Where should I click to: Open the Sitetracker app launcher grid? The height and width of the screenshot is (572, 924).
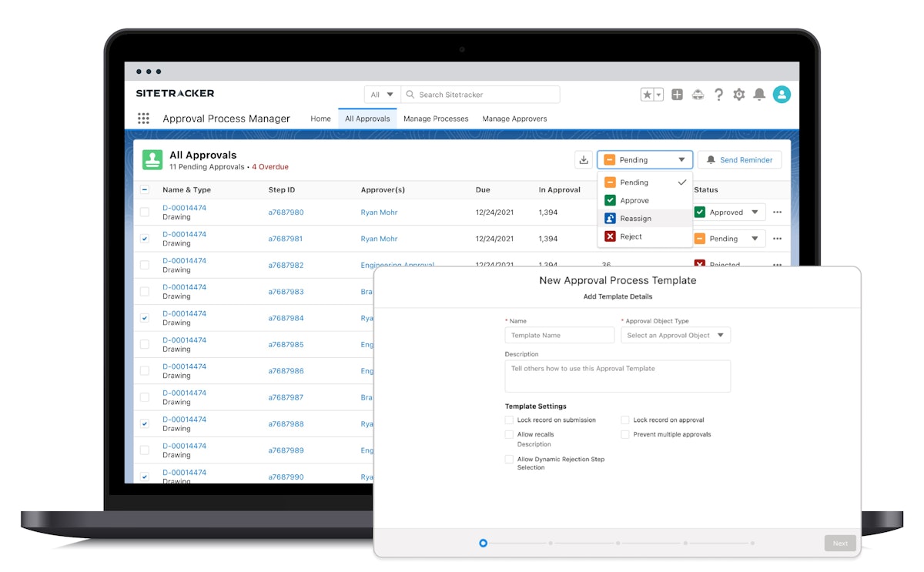(x=143, y=118)
